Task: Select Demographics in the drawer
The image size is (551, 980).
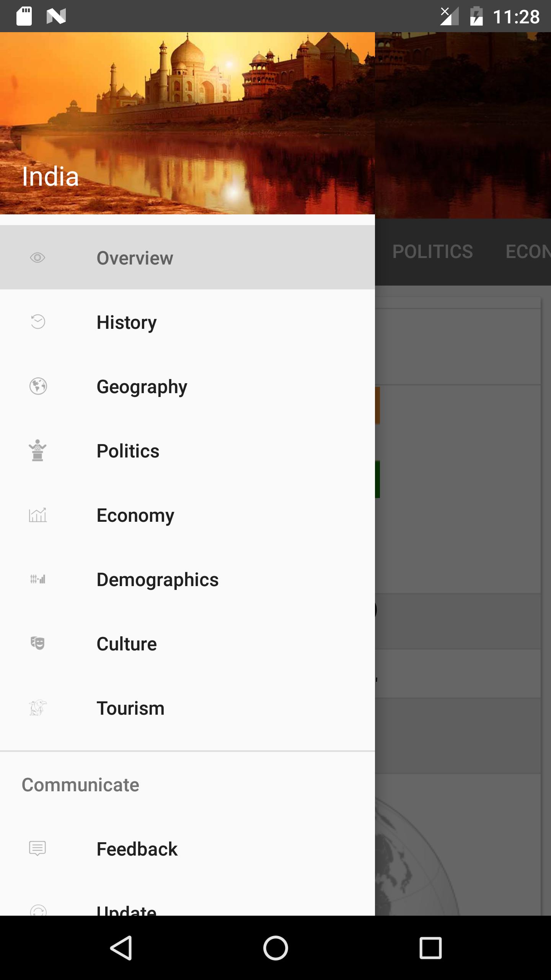Action: click(187, 579)
